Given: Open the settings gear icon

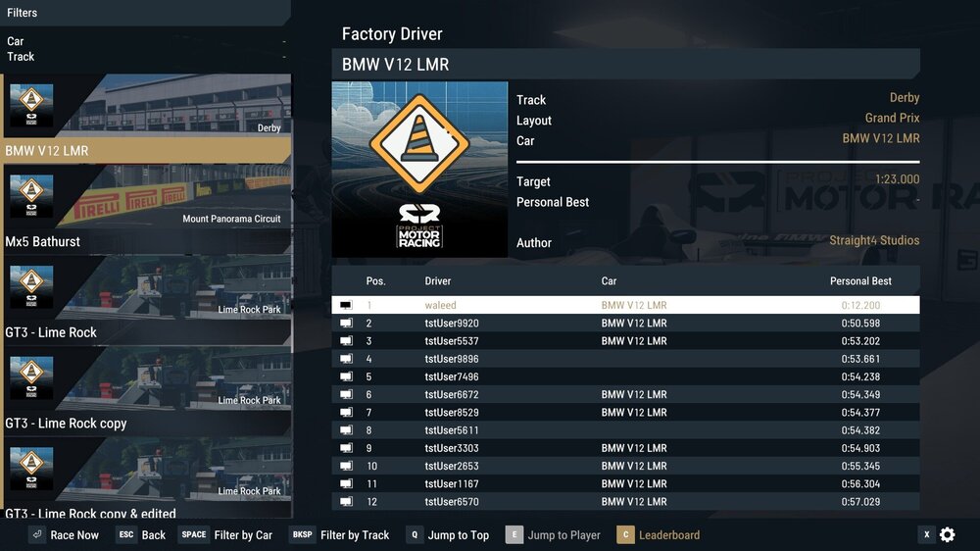Looking at the screenshot, I should (948, 534).
